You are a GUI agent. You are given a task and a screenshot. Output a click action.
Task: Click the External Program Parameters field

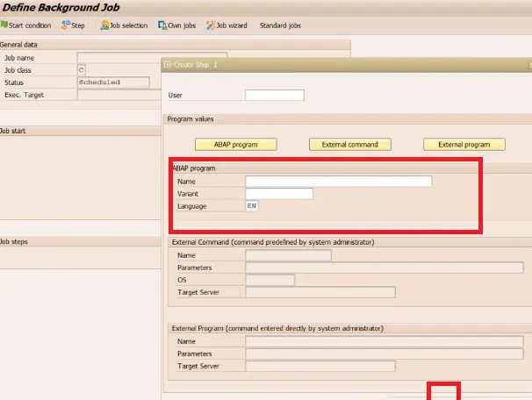(x=385, y=354)
